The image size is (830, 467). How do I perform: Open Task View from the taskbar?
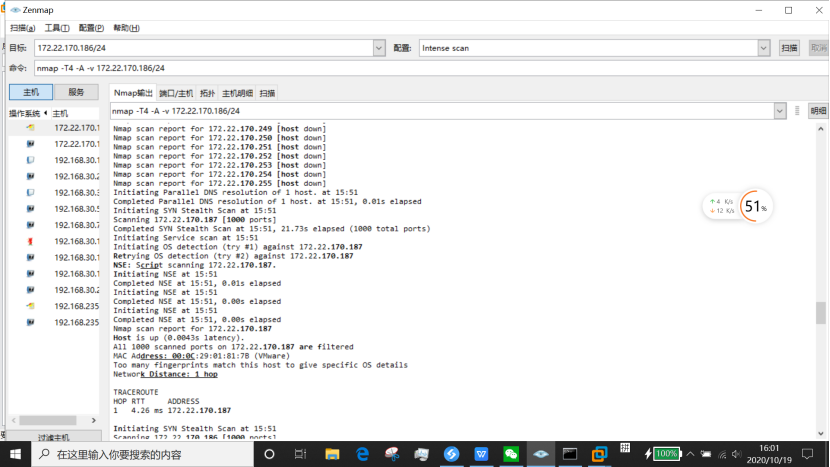pos(300,454)
